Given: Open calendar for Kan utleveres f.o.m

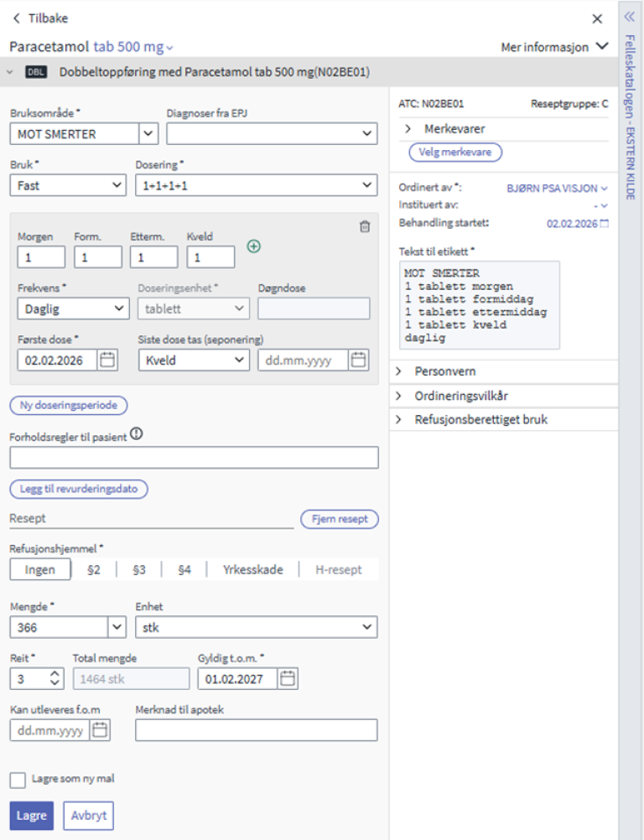Looking at the screenshot, I should (100, 730).
